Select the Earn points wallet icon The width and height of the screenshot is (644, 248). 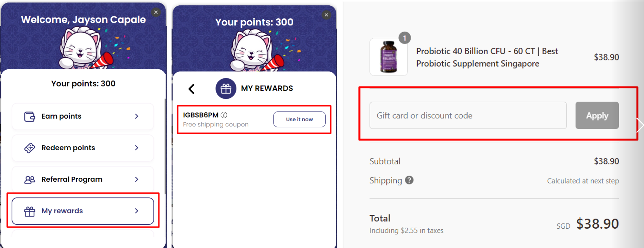click(x=30, y=116)
